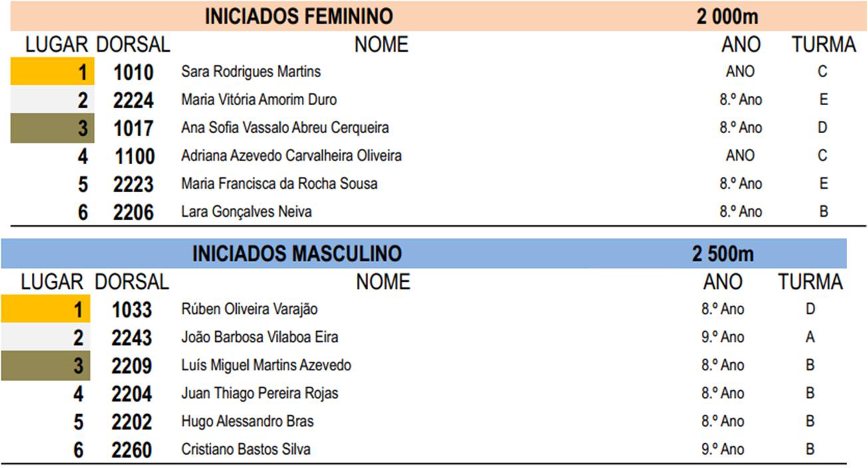Click Luís Miguel Martins Azevedo
The image size is (868, 468).
coord(266,366)
